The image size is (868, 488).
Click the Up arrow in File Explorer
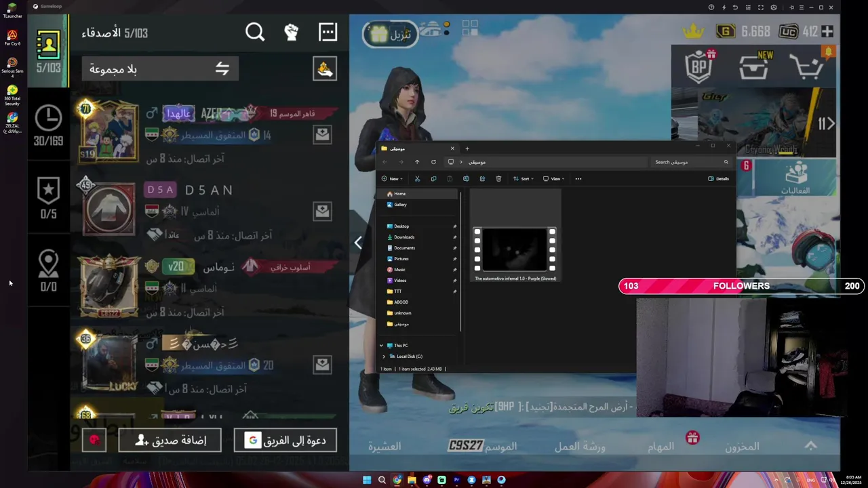(417, 162)
